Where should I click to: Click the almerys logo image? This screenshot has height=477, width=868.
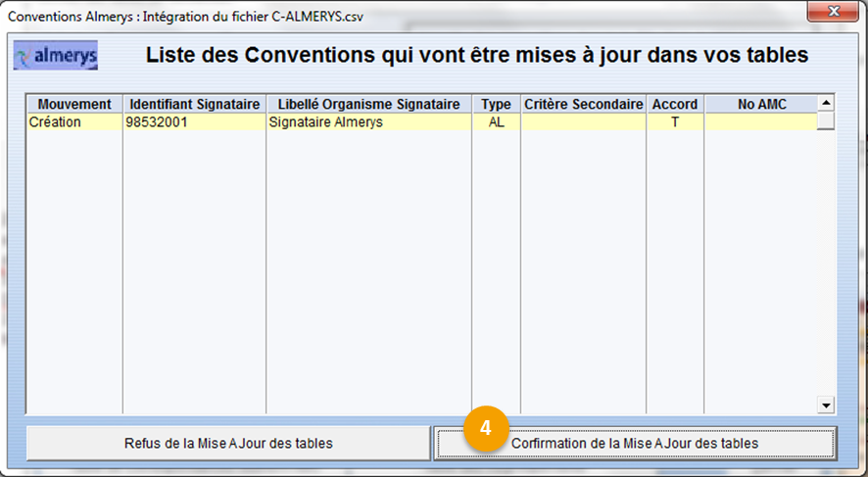pos(56,55)
